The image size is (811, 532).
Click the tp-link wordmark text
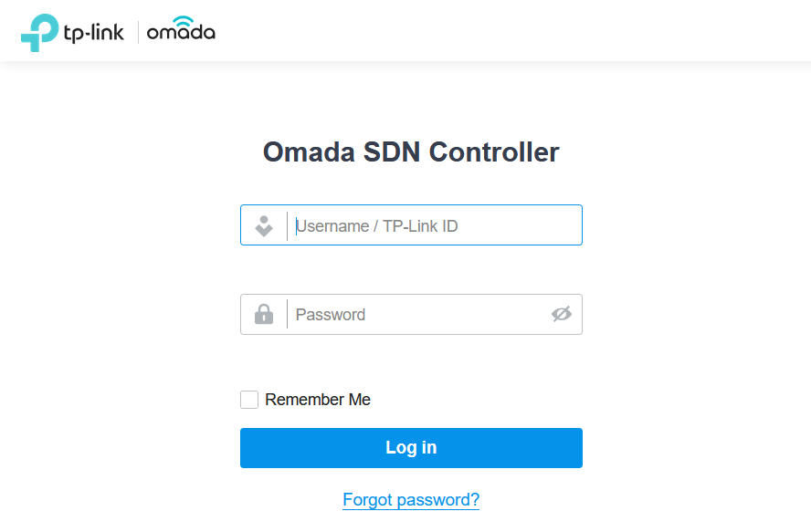tap(94, 33)
